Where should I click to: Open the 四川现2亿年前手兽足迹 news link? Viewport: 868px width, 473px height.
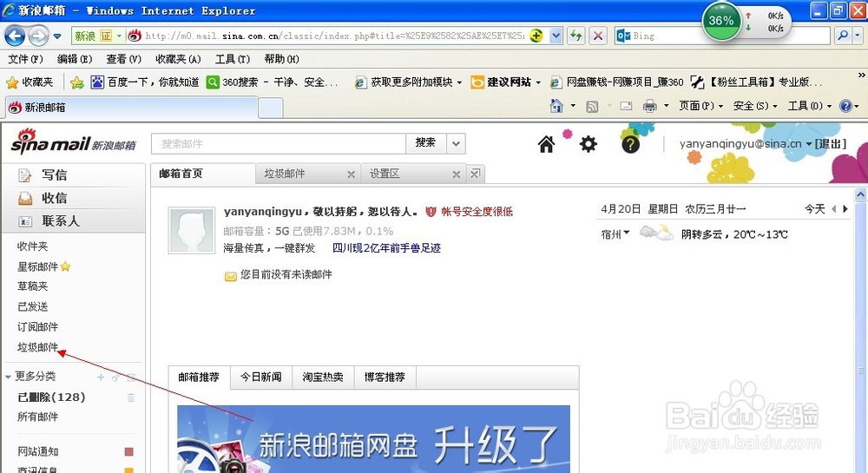coord(386,248)
